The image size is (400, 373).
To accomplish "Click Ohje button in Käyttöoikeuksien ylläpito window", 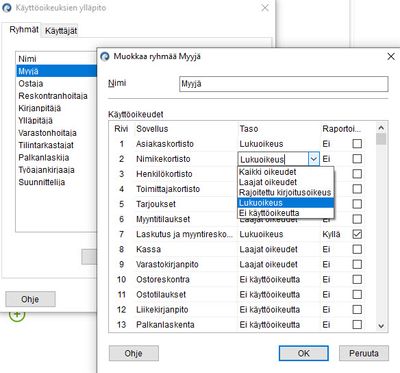I will (30, 299).
